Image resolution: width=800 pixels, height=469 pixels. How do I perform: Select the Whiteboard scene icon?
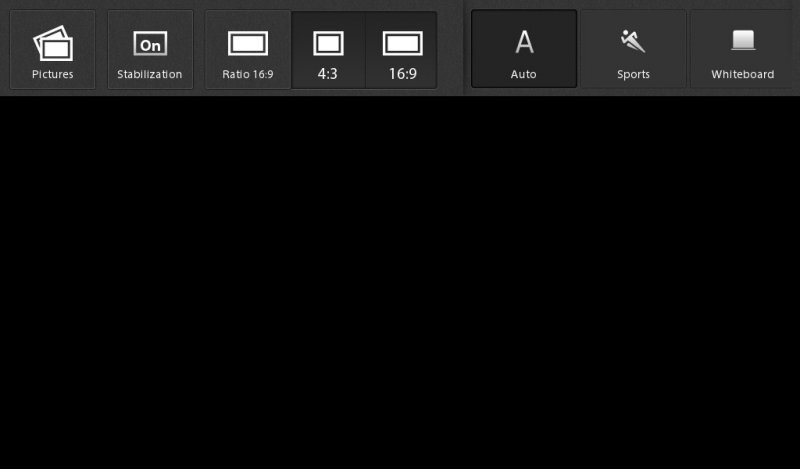(743, 40)
